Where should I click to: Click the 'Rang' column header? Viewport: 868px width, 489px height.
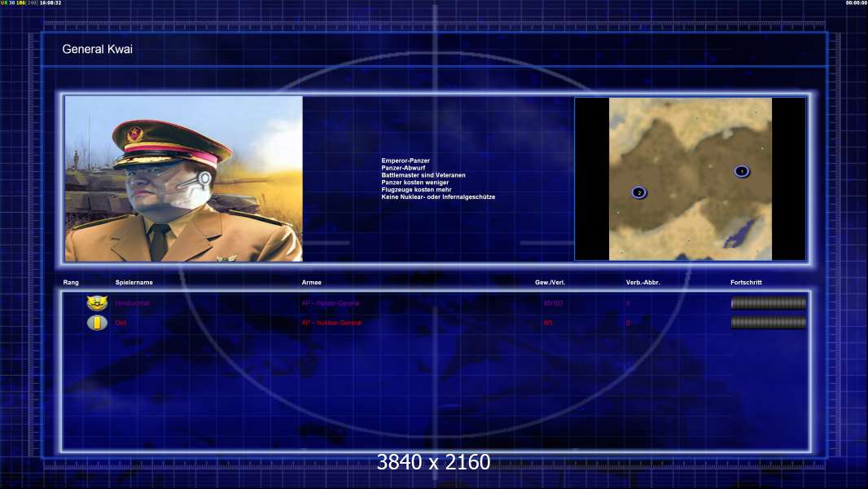(x=71, y=283)
